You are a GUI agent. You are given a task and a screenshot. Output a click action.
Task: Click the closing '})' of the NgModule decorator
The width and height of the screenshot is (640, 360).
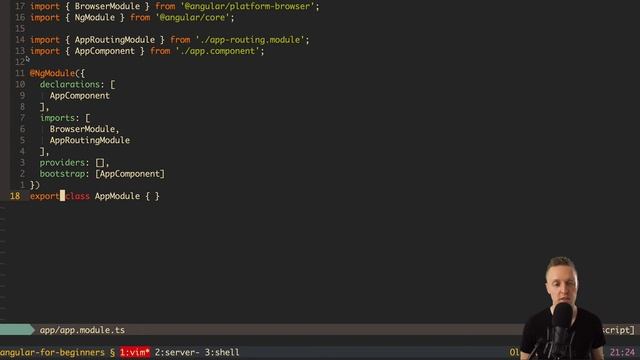tap(35, 185)
